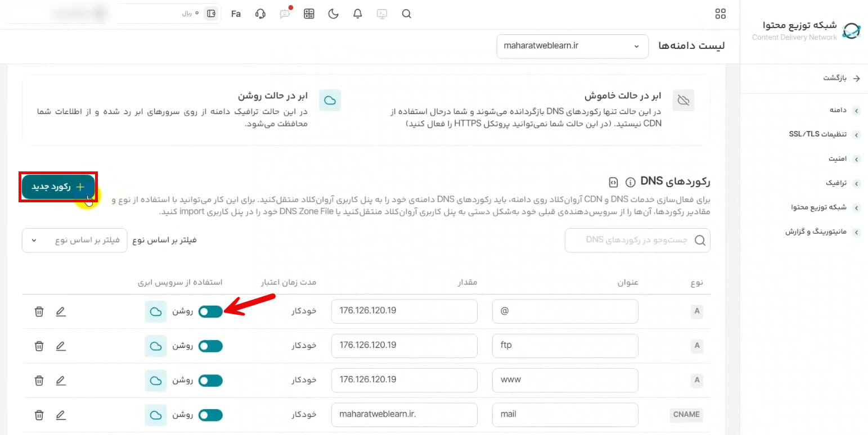This screenshot has width=868, height=435.
Task: Focus the DNS records search field
Action: (x=637, y=240)
